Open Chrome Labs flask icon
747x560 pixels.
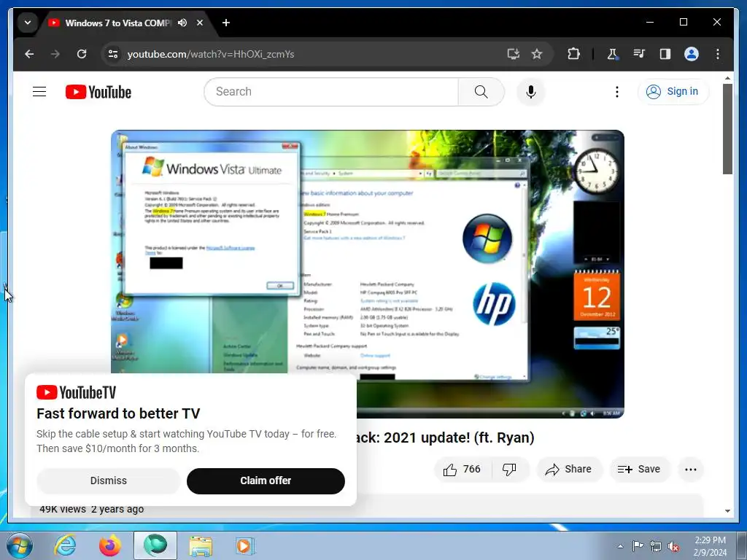(613, 54)
